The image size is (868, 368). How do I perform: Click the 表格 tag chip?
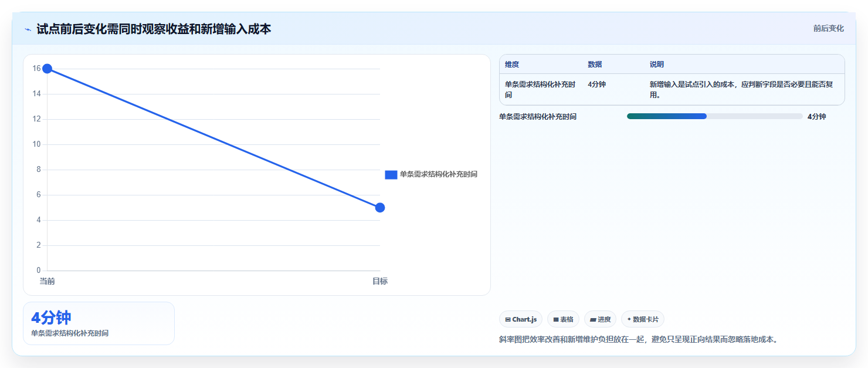(x=563, y=319)
